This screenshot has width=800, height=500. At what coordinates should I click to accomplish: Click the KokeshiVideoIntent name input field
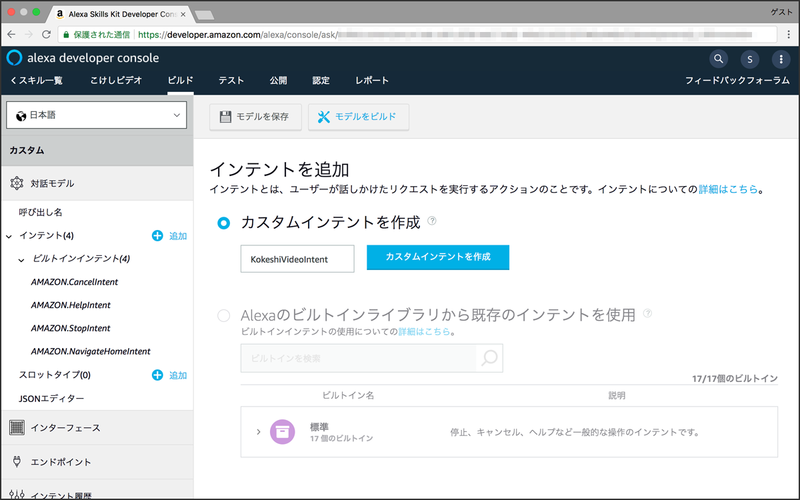coord(297,259)
